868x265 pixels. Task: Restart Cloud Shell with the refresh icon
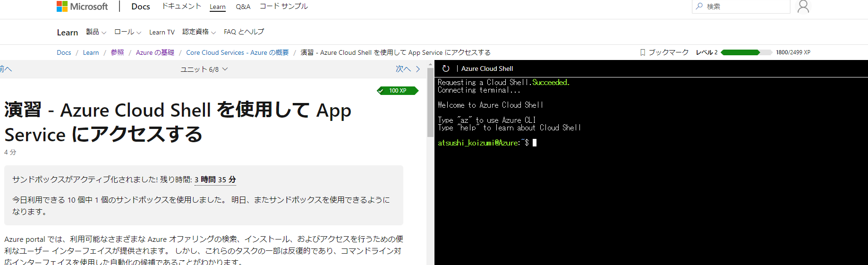446,68
